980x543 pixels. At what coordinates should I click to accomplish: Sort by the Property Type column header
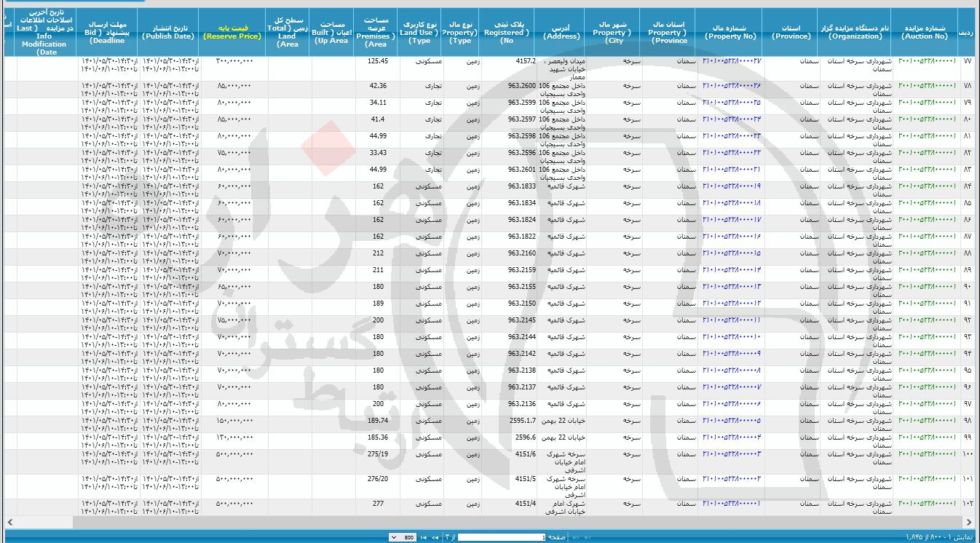pyautogui.click(x=460, y=31)
